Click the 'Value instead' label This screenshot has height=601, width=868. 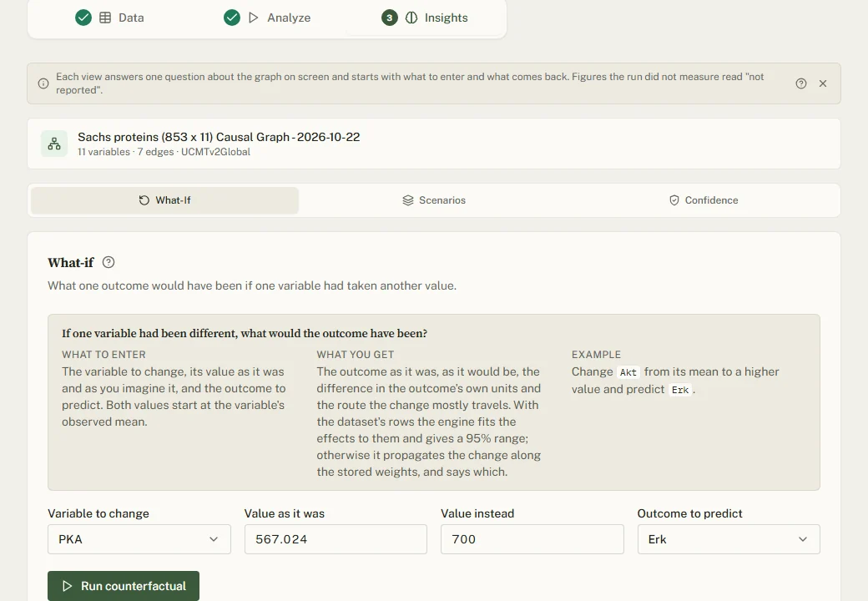[x=477, y=513]
